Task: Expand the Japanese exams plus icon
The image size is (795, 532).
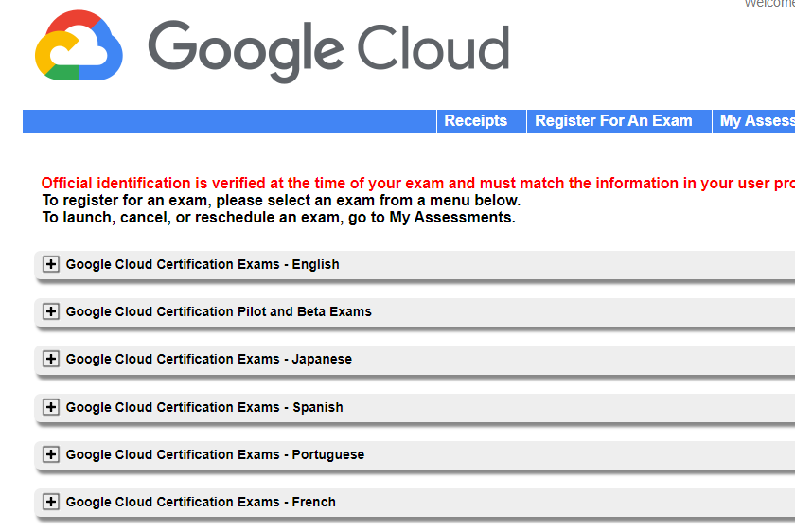Action: (51, 359)
